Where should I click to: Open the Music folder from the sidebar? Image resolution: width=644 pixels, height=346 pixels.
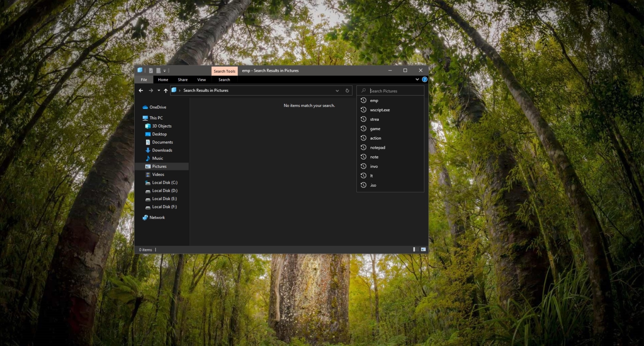[x=158, y=158]
